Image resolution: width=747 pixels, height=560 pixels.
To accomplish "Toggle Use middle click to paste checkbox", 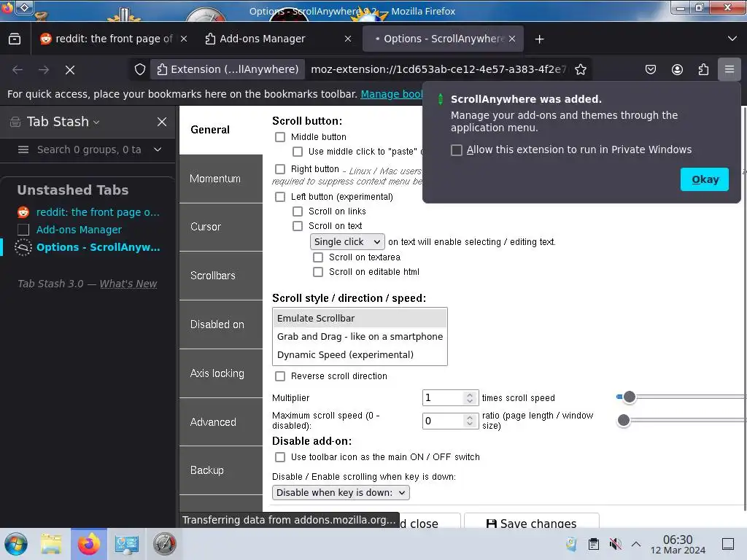I will pos(298,152).
